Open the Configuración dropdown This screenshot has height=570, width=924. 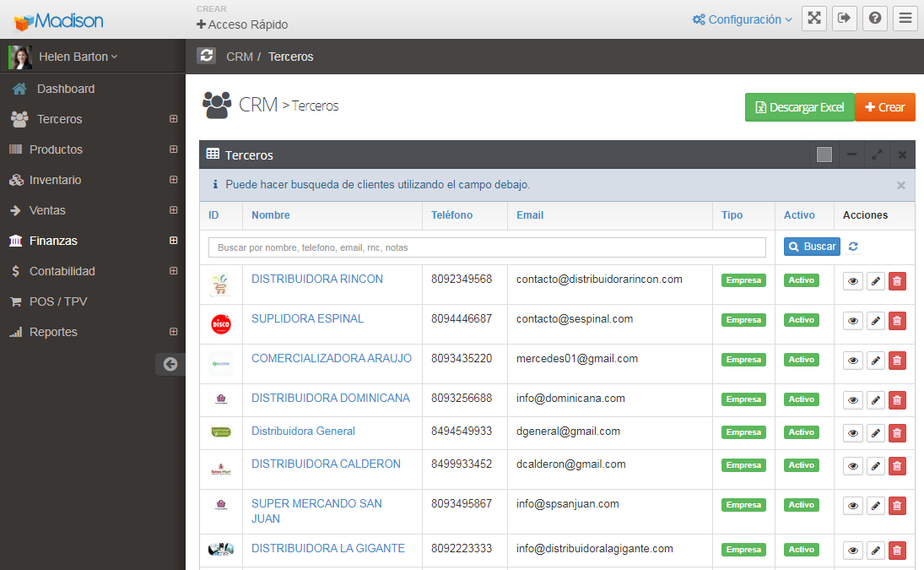point(742,19)
